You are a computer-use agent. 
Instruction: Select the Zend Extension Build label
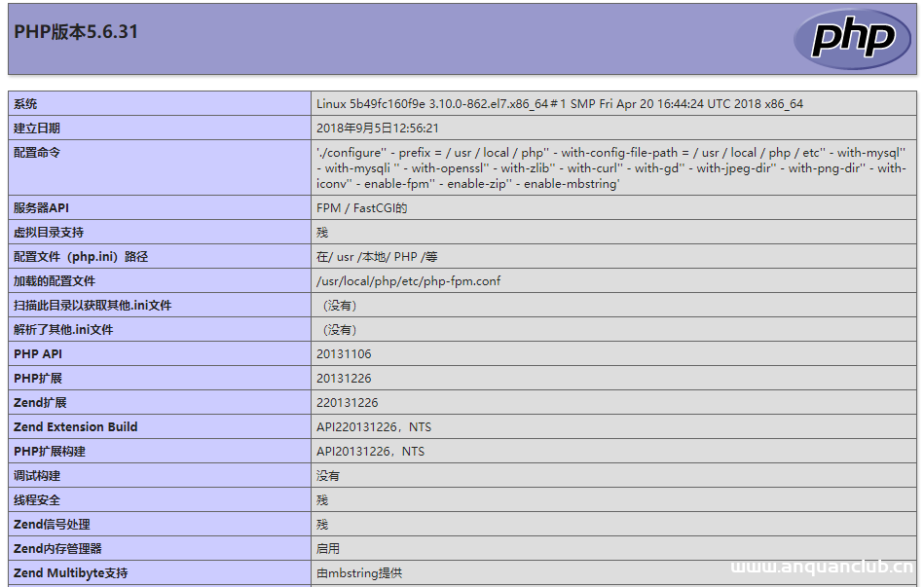pos(75,427)
